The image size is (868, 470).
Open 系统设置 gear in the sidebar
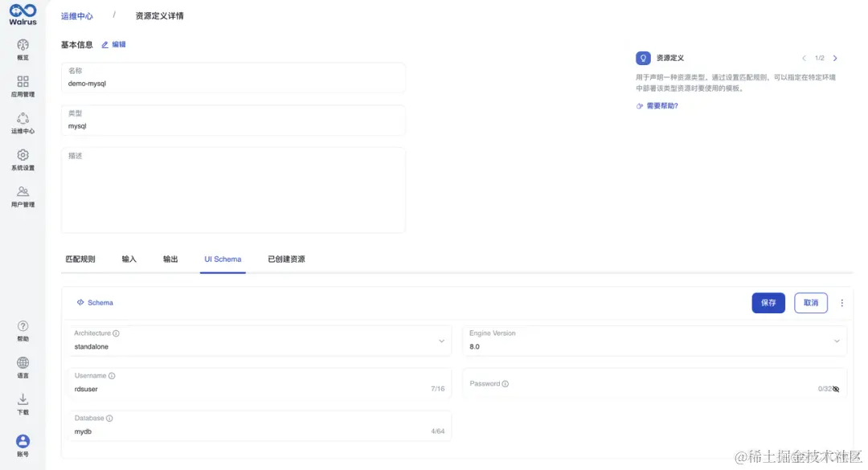[x=23, y=155]
